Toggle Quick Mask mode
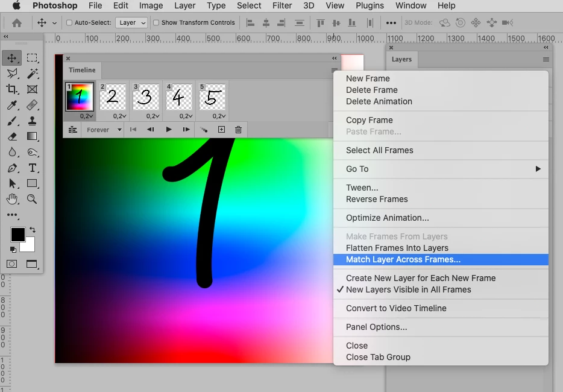Screen dimensions: 563x392 [x=12, y=264]
